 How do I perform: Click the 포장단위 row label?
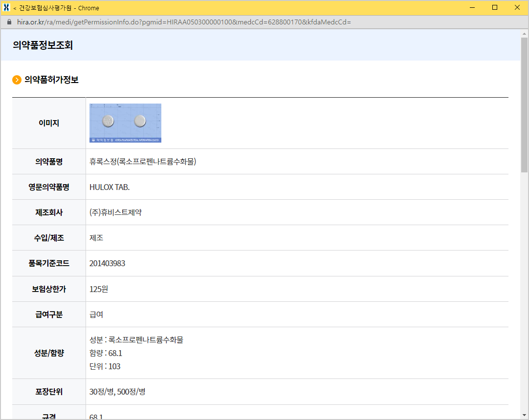point(49,392)
